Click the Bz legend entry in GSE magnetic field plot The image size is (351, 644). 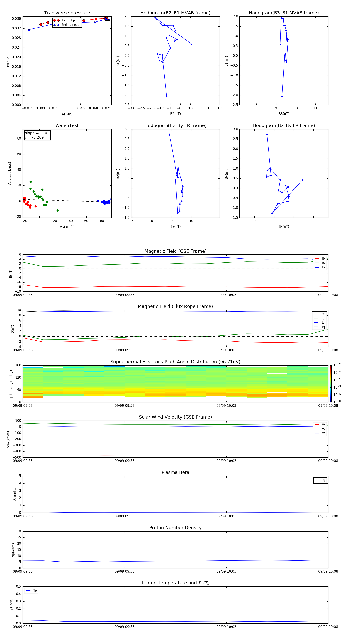pos(320,267)
